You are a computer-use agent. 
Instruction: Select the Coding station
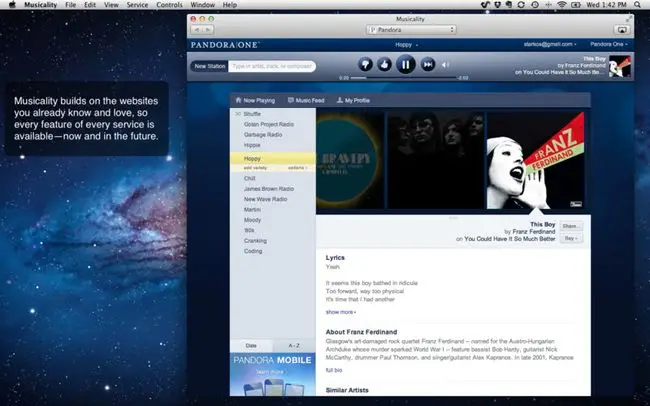point(253,251)
